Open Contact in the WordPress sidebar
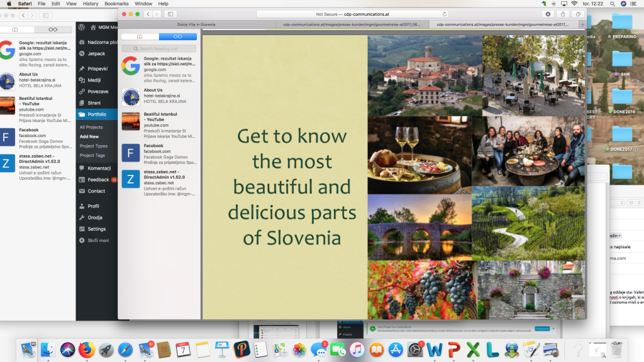644x362 pixels. click(x=96, y=191)
